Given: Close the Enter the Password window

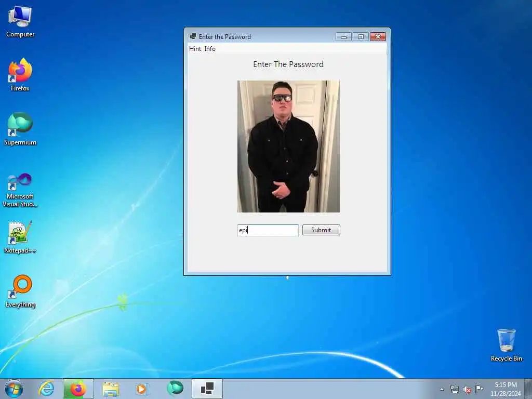Looking at the screenshot, I should (378, 37).
